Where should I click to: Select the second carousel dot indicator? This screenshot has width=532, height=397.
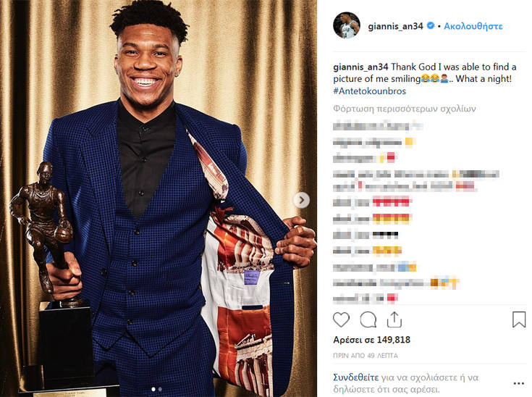pos(160,389)
